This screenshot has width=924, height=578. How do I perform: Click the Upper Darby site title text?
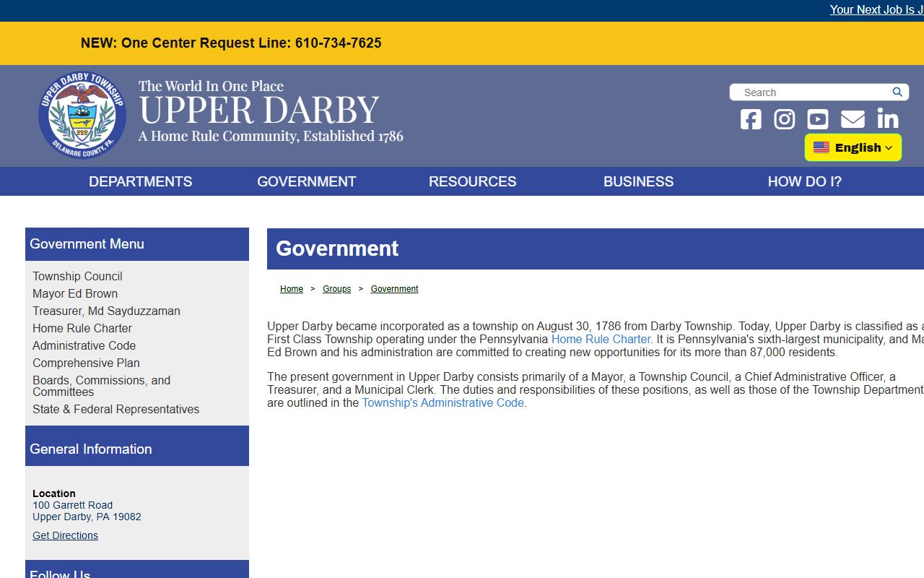coord(258,110)
